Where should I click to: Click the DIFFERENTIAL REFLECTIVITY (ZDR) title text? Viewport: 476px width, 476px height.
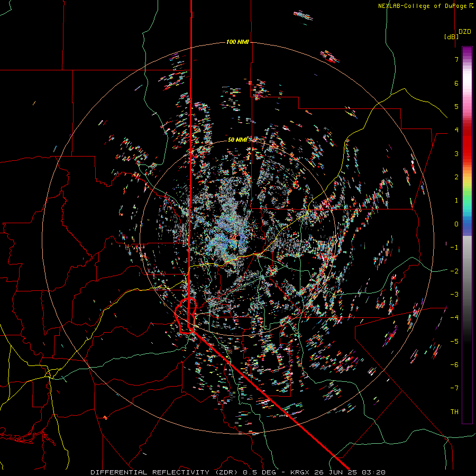165,472
